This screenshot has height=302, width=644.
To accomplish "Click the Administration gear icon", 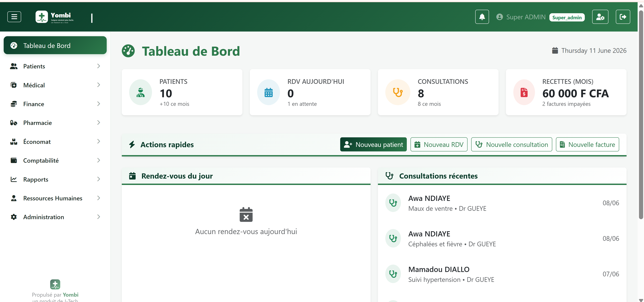I will point(14,217).
